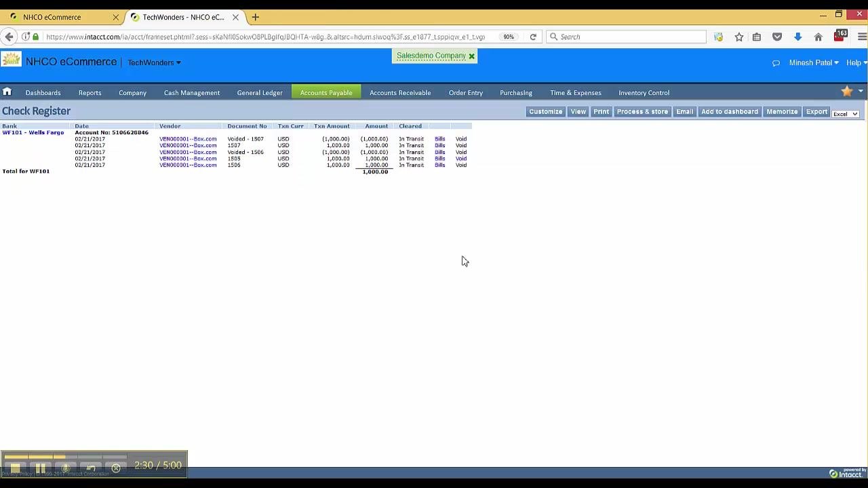Open the Accounts Payable menu
The image size is (868, 488).
tap(326, 92)
